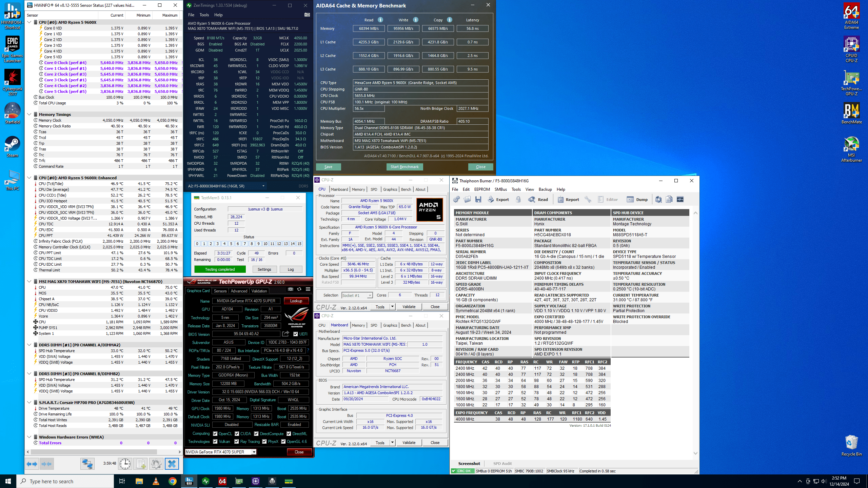The image size is (868, 488).
Task: Click Start Benchmark in AIDA64
Action: click(x=405, y=167)
